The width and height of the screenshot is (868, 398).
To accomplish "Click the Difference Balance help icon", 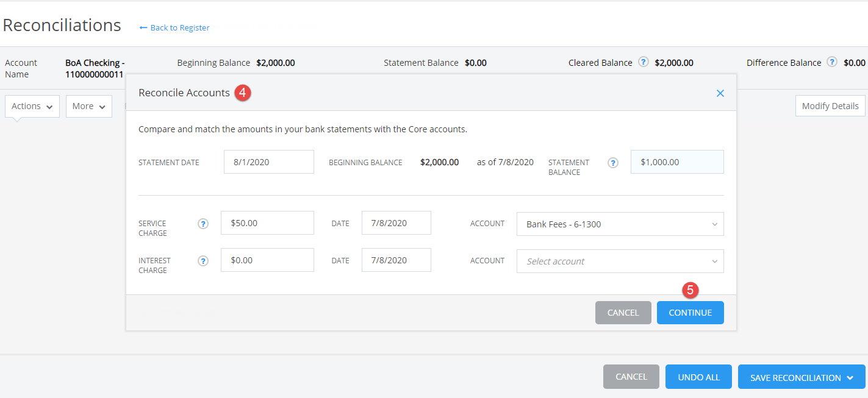I will [x=832, y=62].
